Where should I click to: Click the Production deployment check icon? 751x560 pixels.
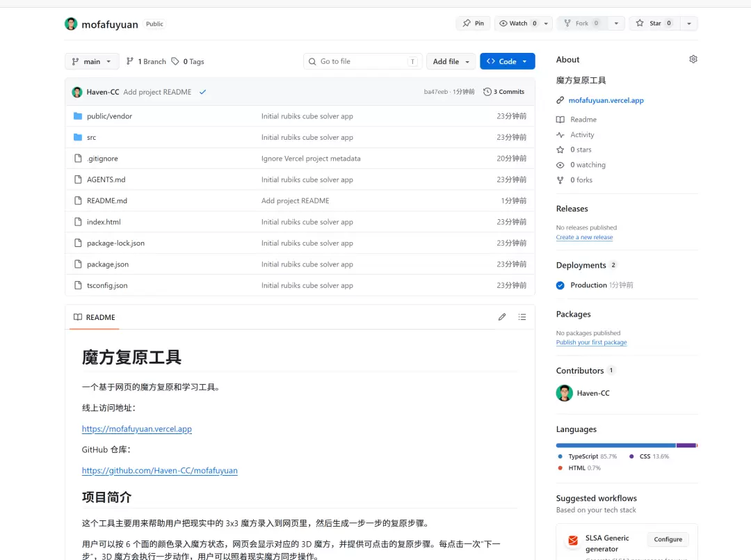tap(560, 285)
